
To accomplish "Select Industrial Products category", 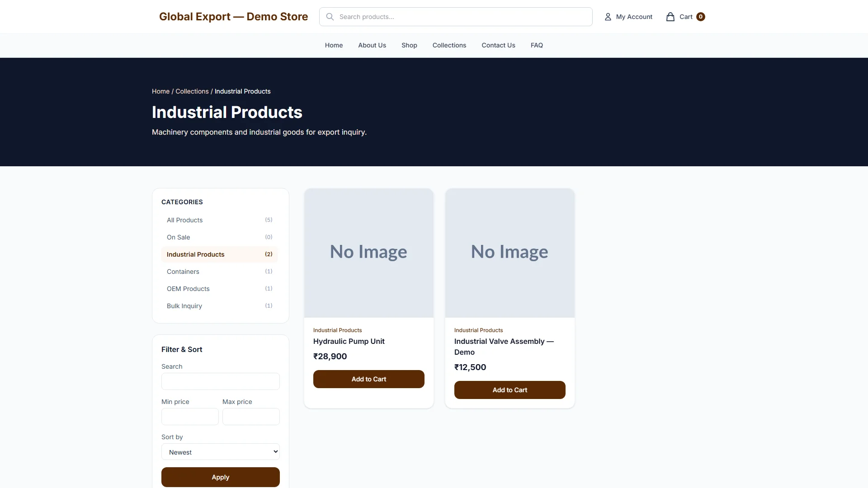I will pyautogui.click(x=220, y=254).
